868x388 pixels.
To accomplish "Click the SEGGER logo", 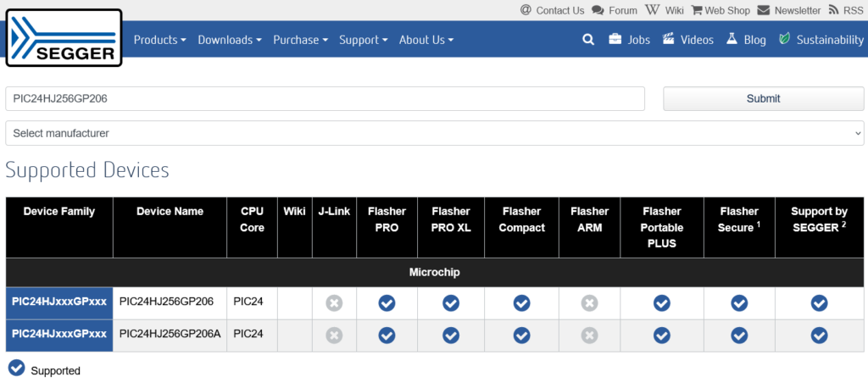I will 64,37.
